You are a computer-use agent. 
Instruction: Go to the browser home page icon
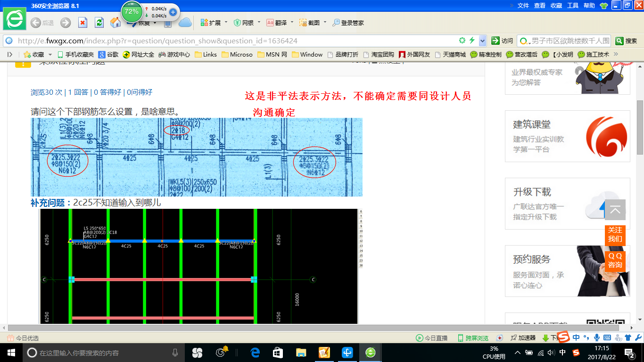click(116, 23)
